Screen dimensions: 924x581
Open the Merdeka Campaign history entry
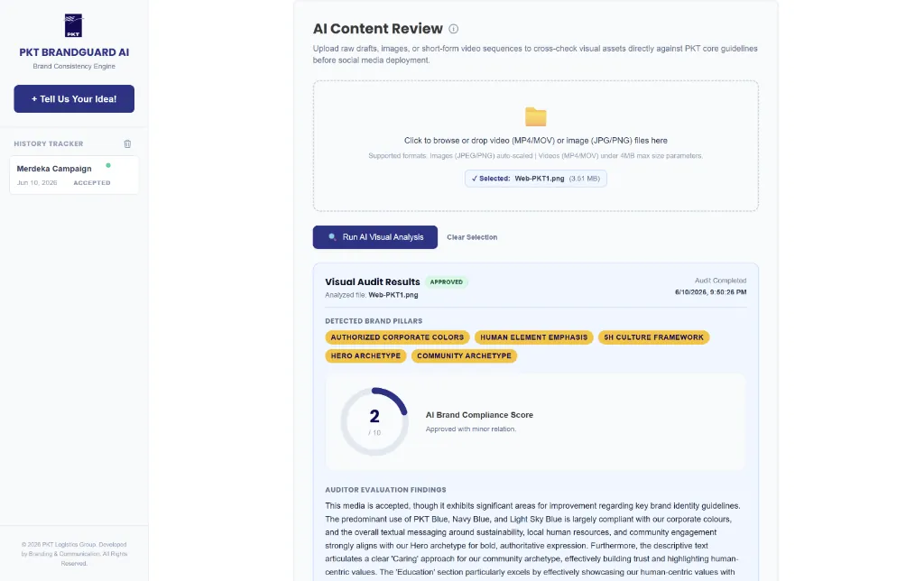pos(74,175)
